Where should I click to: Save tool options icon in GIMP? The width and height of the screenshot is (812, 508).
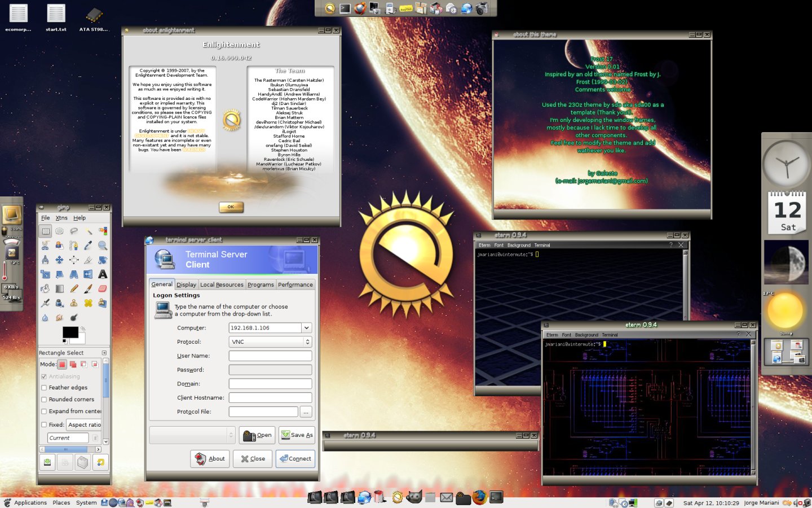tap(47, 462)
